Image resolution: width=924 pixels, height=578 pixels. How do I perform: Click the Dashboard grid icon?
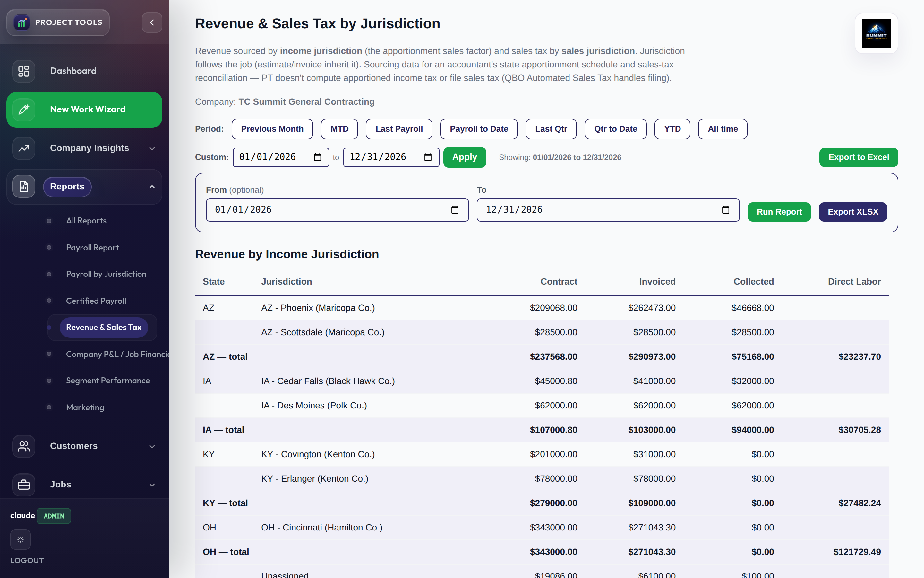coord(24,71)
